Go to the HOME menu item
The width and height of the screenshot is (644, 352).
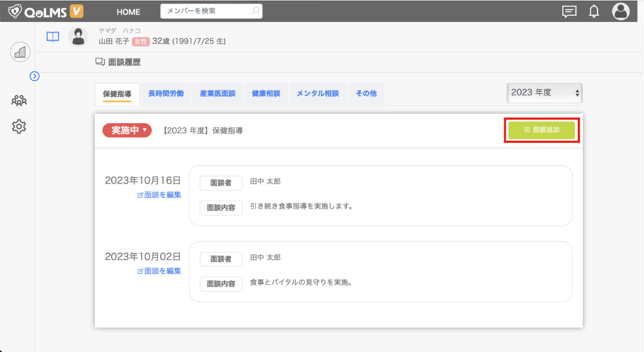click(x=129, y=12)
